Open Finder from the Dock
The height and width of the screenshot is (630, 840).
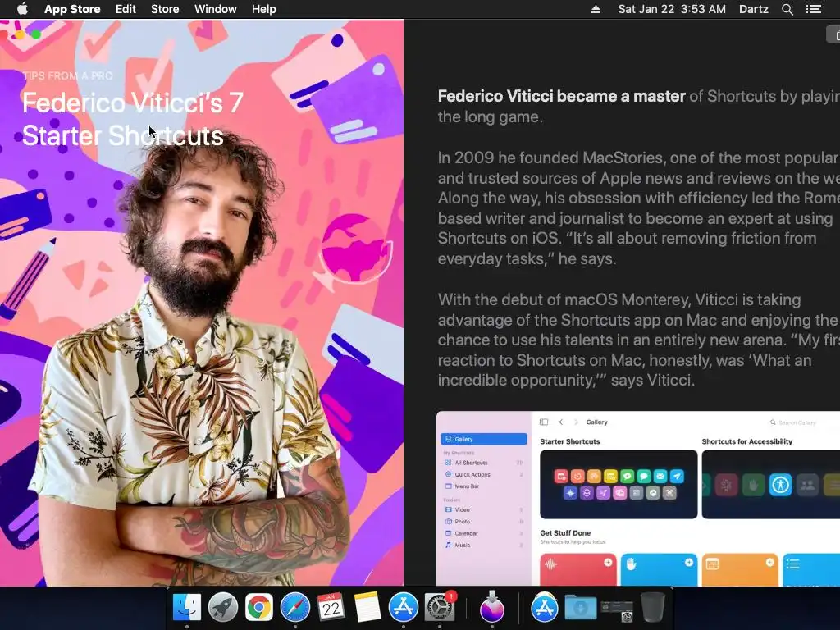(187, 608)
